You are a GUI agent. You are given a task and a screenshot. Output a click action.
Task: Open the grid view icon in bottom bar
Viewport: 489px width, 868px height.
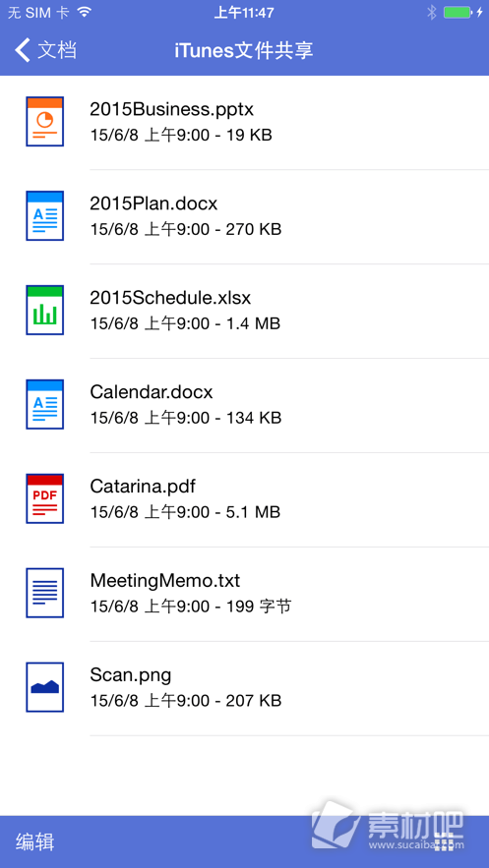(444, 842)
